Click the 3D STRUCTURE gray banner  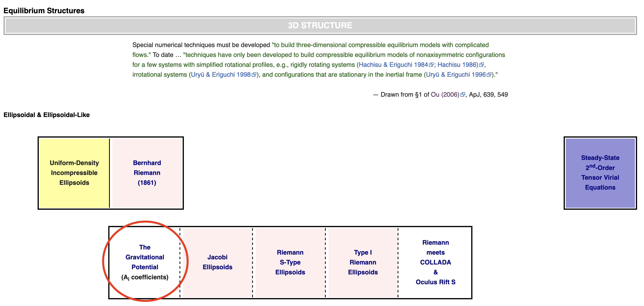[x=320, y=25]
